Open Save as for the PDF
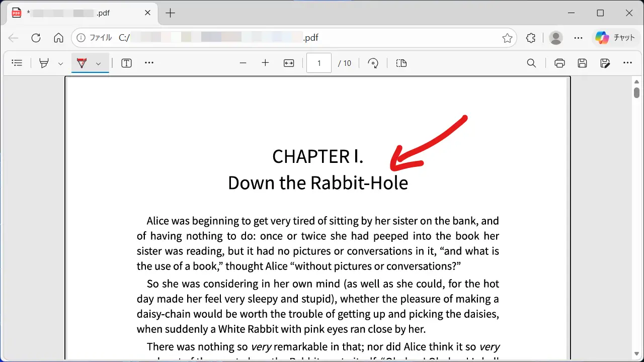Image resolution: width=644 pixels, height=362 pixels. pos(605,63)
